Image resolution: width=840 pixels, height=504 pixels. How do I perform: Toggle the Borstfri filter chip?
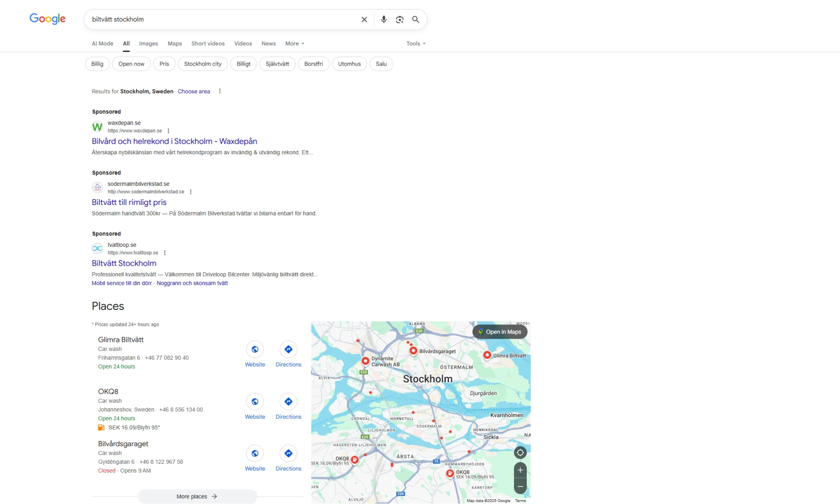313,64
